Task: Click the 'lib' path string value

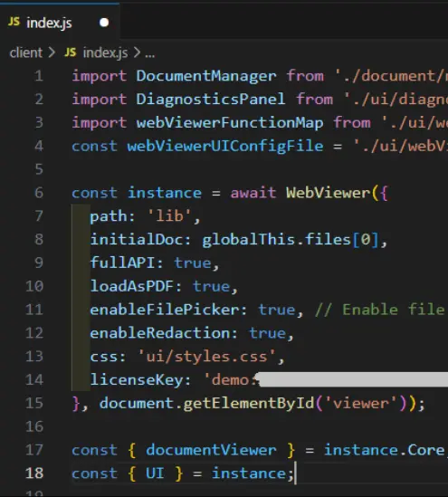Action: (x=169, y=216)
